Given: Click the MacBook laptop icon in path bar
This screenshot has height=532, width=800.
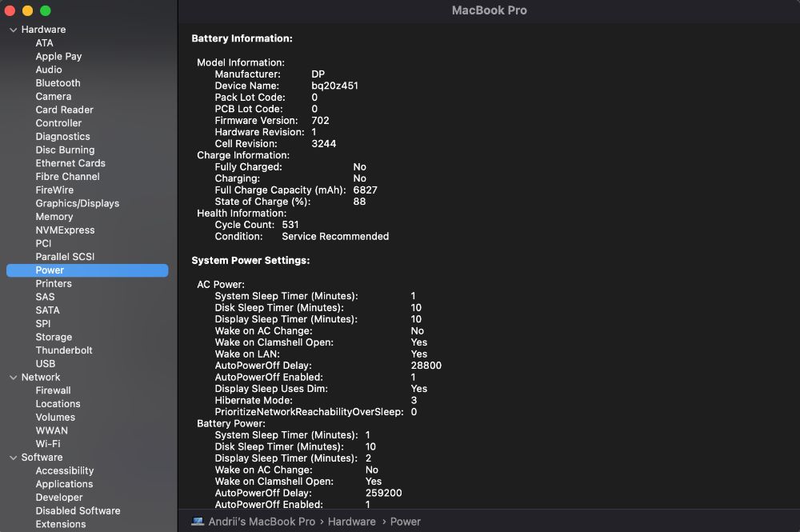Looking at the screenshot, I should (198, 522).
